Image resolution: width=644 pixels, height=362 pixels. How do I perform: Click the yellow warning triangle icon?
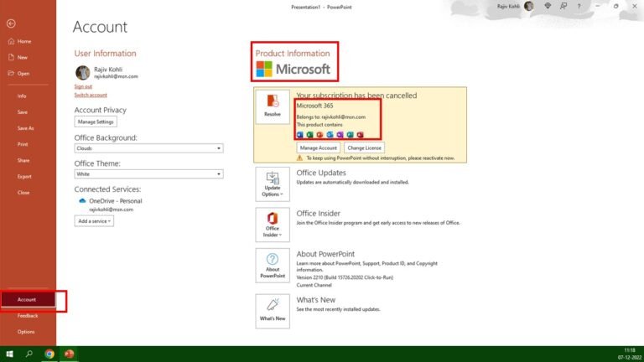click(300, 158)
